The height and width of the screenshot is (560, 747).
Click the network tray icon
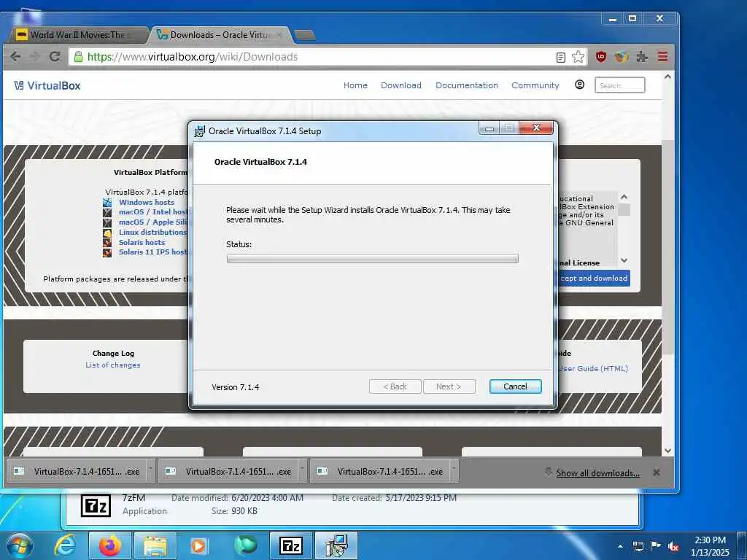(x=638, y=546)
